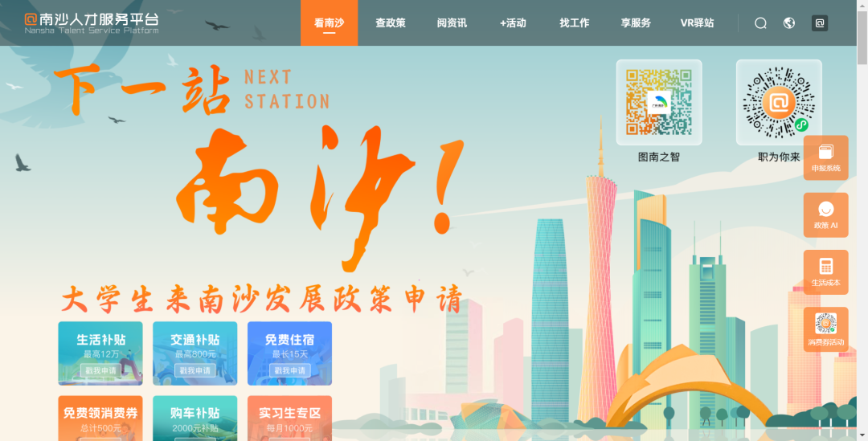Click the globe language icon
Image resolution: width=868 pixels, height=441 pixels.
[789, 22]
